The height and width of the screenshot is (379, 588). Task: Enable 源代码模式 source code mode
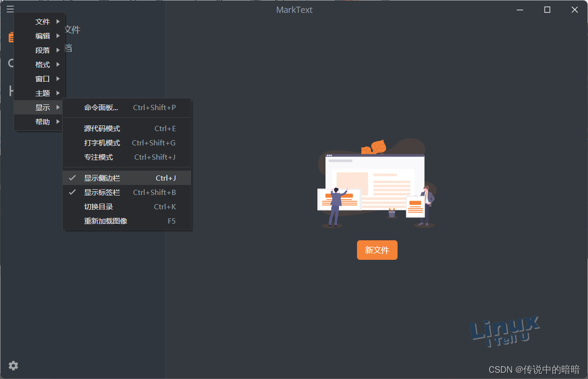pos(127,128)
